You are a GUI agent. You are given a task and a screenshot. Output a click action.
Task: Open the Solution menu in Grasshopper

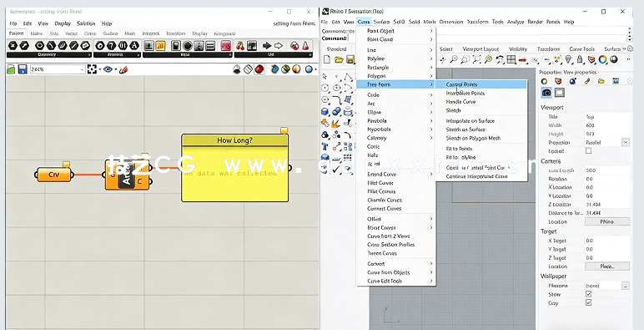[x=86, y=23]
